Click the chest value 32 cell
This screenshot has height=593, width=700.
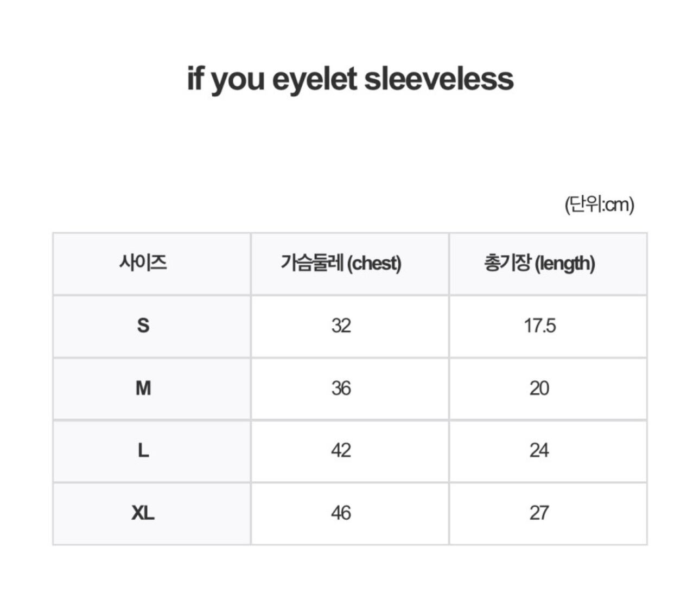pyautogui.click(x=341, y=326)
